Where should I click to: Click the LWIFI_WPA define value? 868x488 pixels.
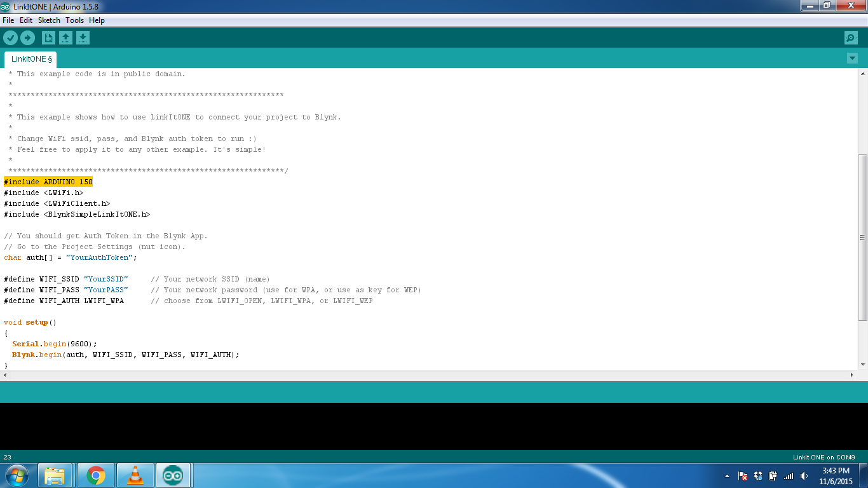click(x=104, y=301)
